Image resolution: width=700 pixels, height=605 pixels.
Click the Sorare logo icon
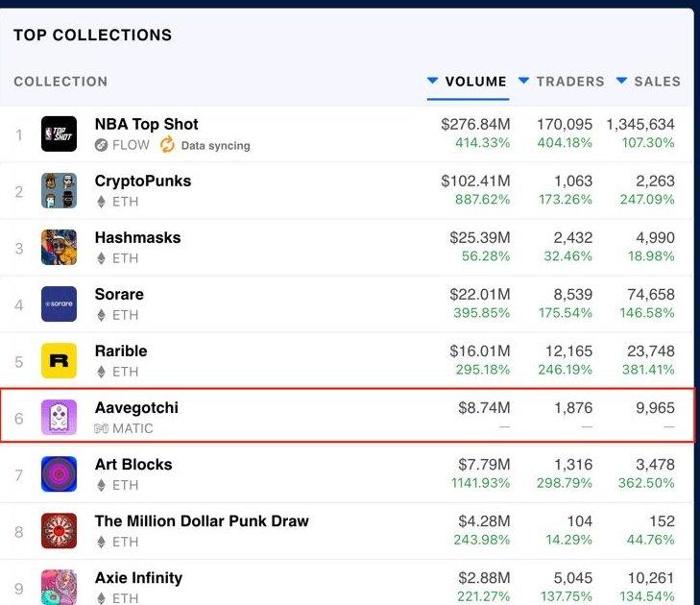[59, 303]
